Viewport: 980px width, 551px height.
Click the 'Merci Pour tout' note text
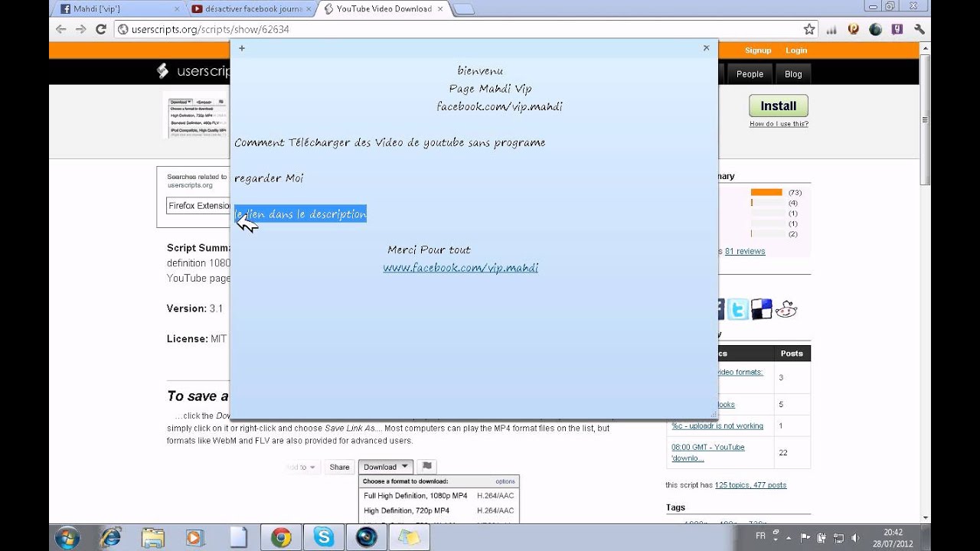tap(429, 249)
